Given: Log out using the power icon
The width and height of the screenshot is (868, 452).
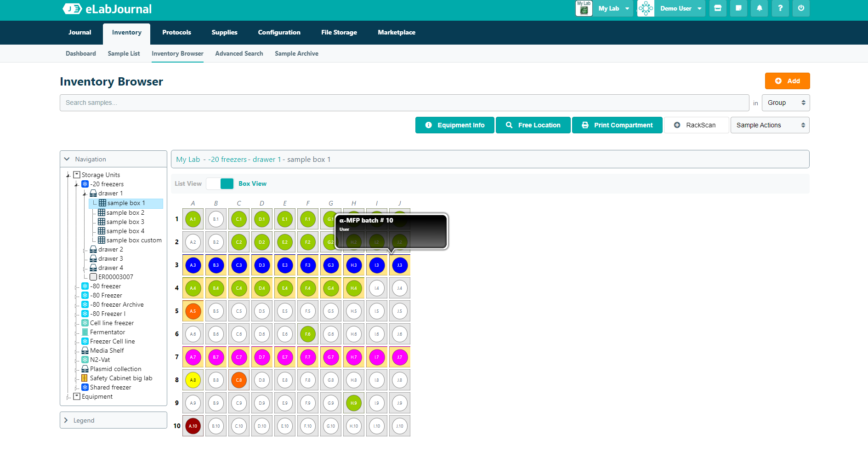Looking at the screenshot, I should tap(801, 8).
